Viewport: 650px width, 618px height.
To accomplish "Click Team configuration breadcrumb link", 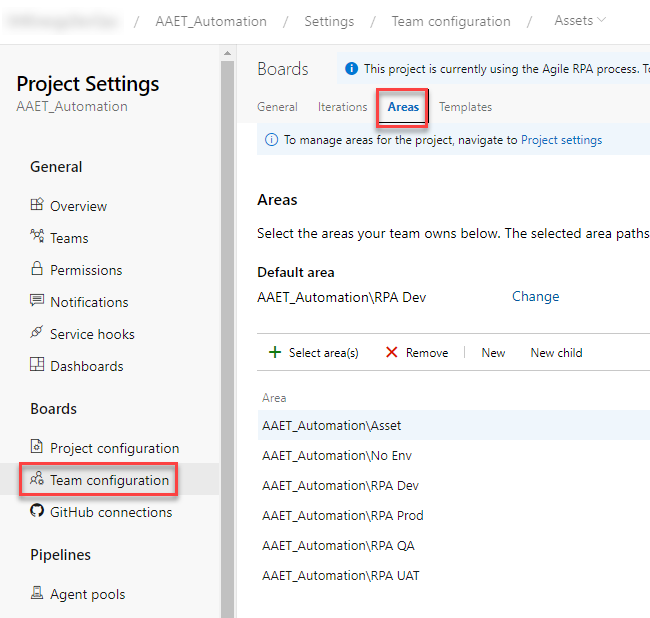I will (451, 21).
